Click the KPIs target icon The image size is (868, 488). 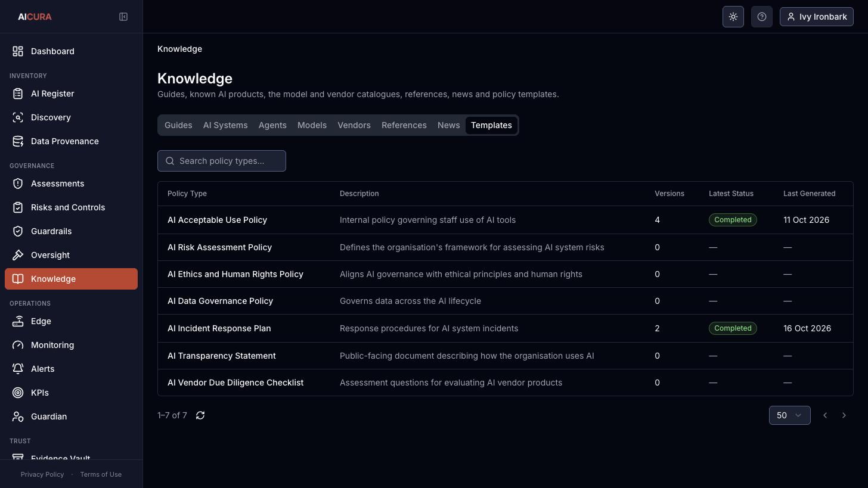18,393
